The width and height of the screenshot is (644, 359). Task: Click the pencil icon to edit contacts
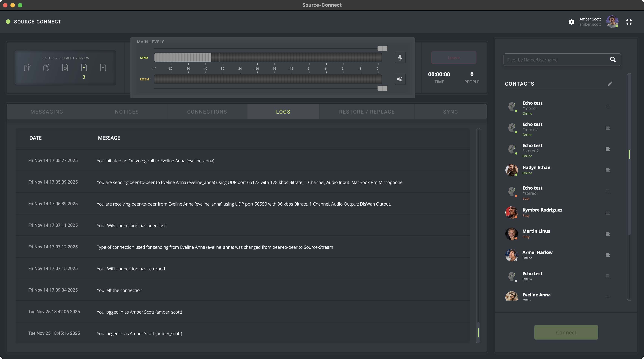[610, 84]
